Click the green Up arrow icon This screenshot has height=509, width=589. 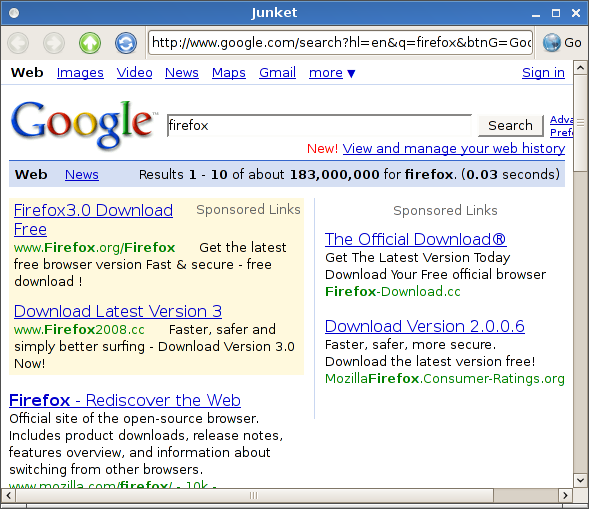(x=90, y=43)
